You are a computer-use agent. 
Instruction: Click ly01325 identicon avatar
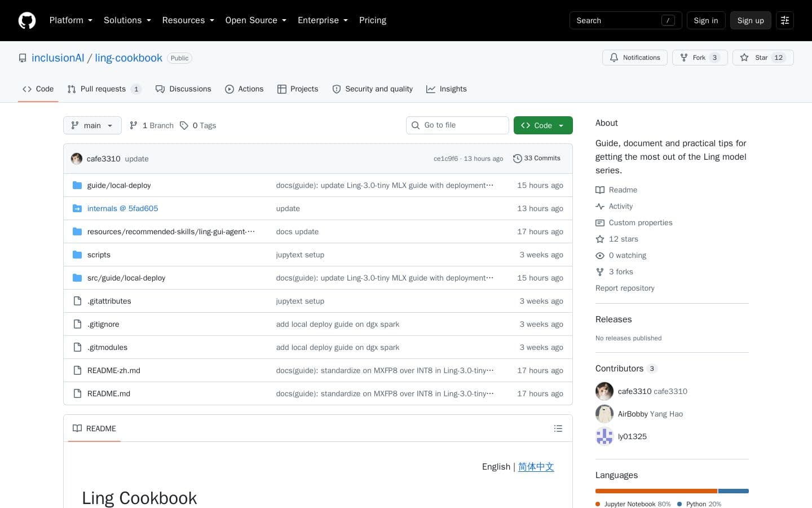point(604,436)
